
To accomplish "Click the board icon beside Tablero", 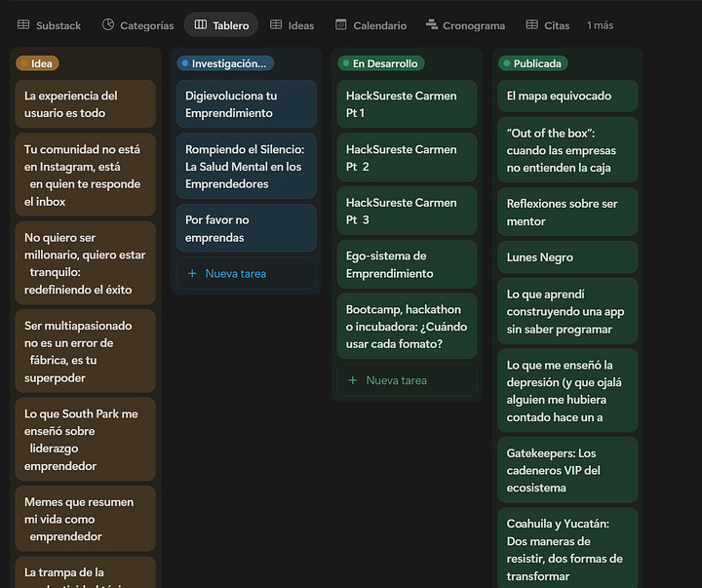I will tap(201, 24).
